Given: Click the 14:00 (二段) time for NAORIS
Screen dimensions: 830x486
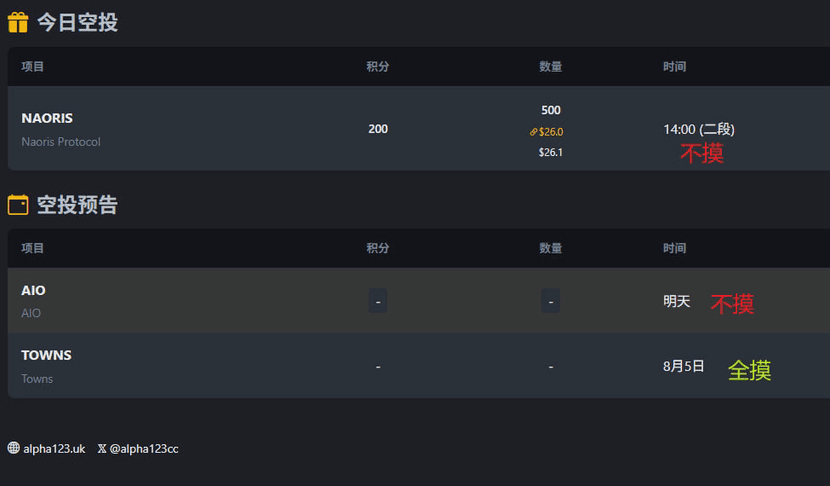Looking at the screenshot, I should [x=699, y=129].
